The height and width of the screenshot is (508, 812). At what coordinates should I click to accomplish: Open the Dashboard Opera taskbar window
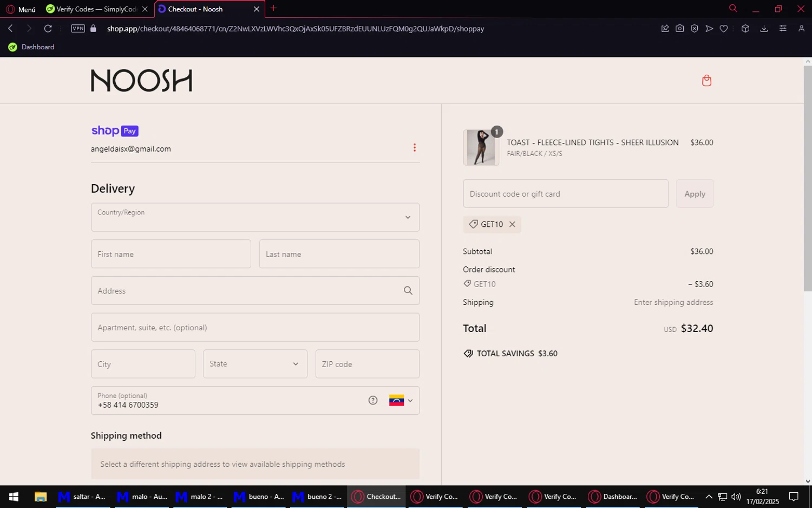click(613, 497)
